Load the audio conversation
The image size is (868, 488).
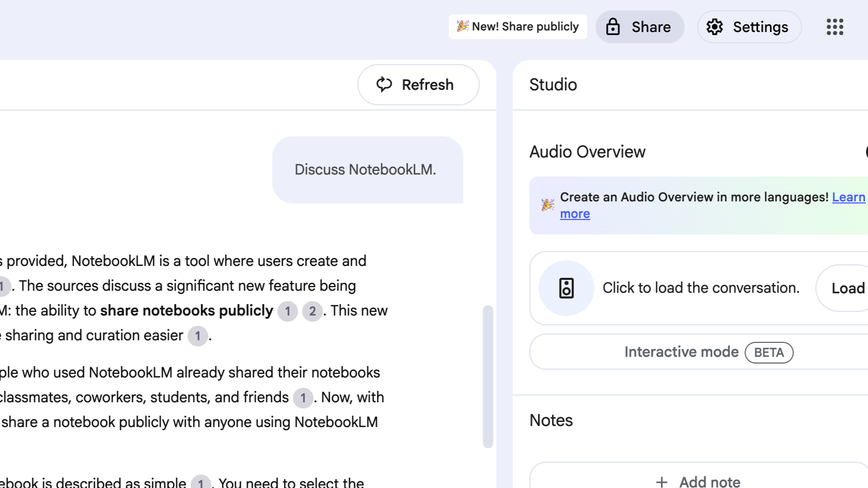pos(847,288)
